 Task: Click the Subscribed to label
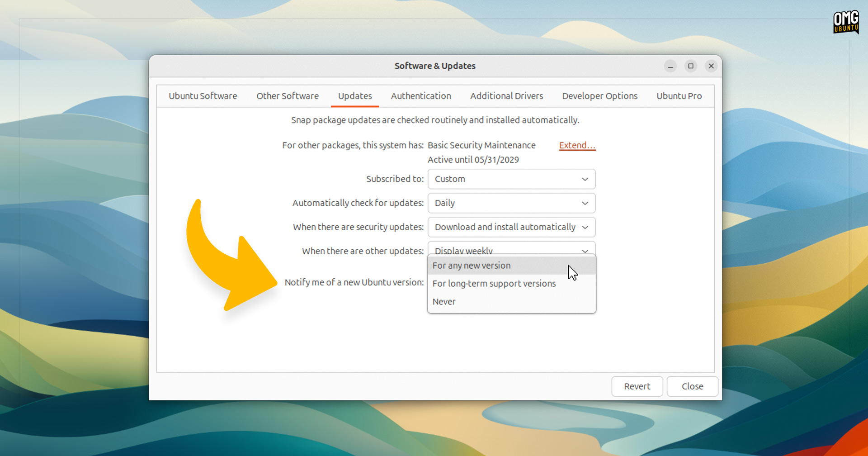395,179
